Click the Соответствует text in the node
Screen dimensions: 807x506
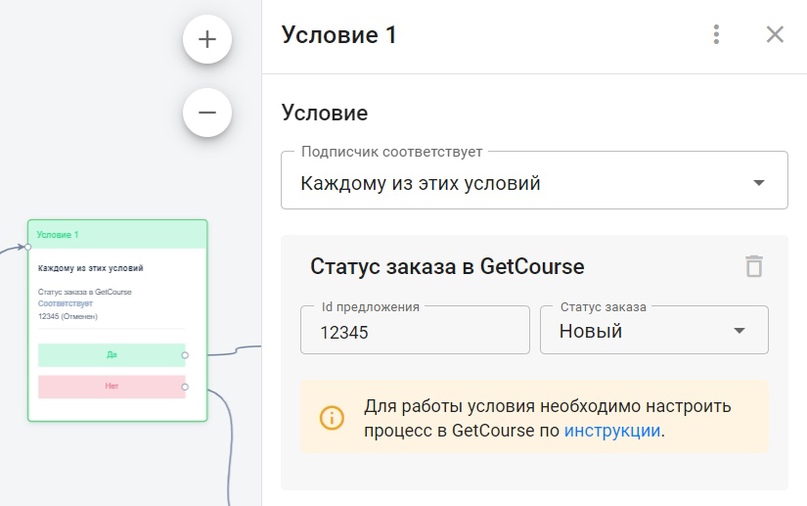pyautogui.click(x=65, y=304)
